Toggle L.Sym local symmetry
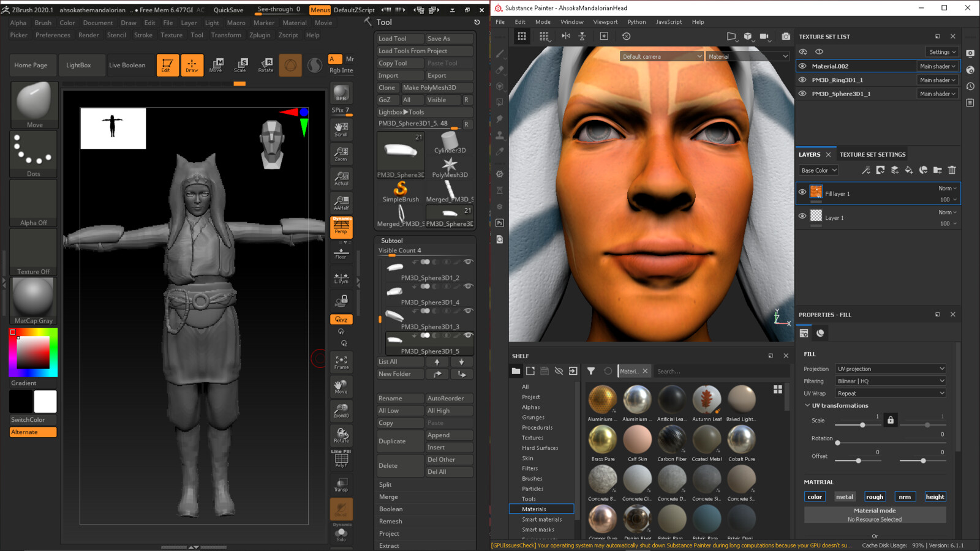980x551 pixels. 341,279
